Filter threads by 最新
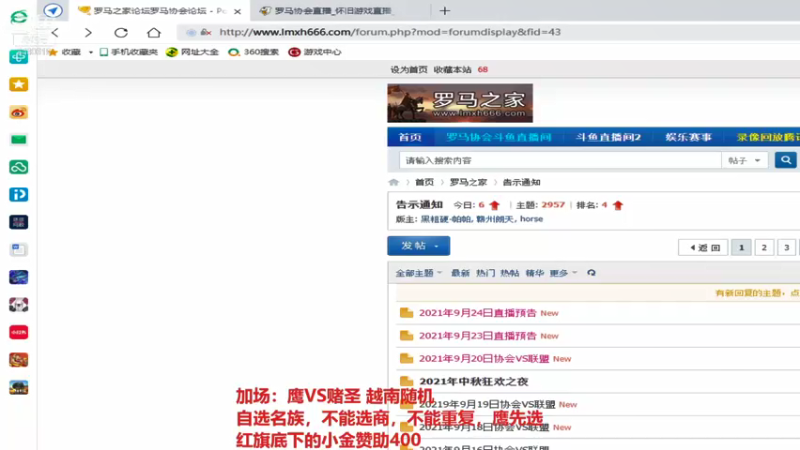The width and height of the screenshot is (800, 450). coord(460,273)
